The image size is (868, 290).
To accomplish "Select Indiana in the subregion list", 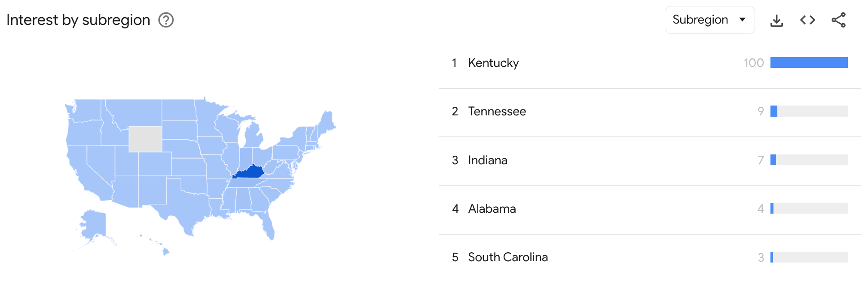I will [x=488, y=160].
